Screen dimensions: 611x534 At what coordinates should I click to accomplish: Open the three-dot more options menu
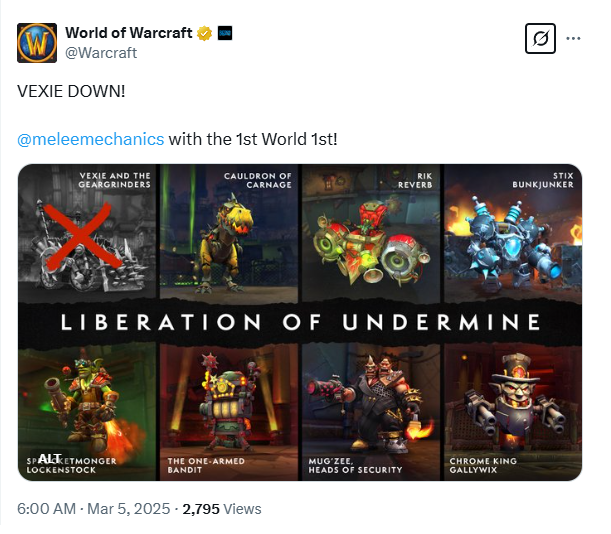point(573,38)
